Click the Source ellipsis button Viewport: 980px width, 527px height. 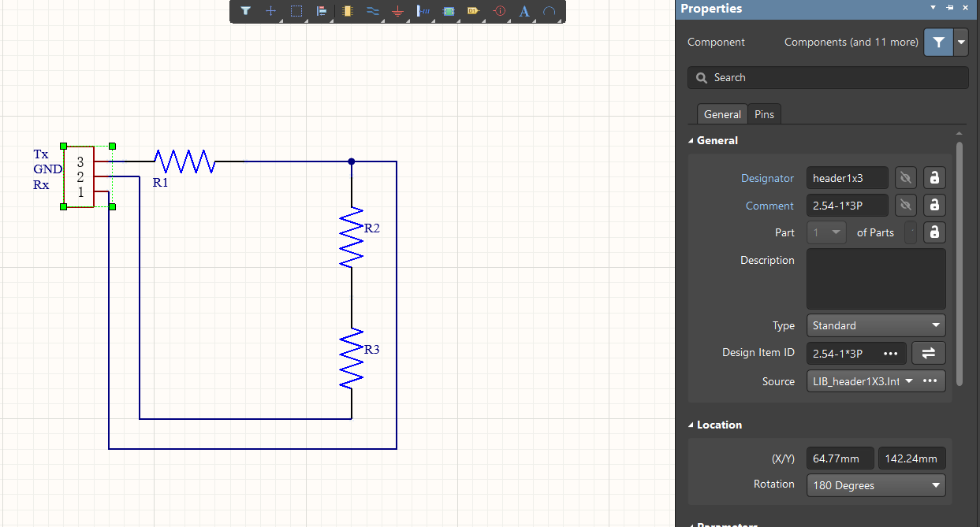[x=930, y=381]
